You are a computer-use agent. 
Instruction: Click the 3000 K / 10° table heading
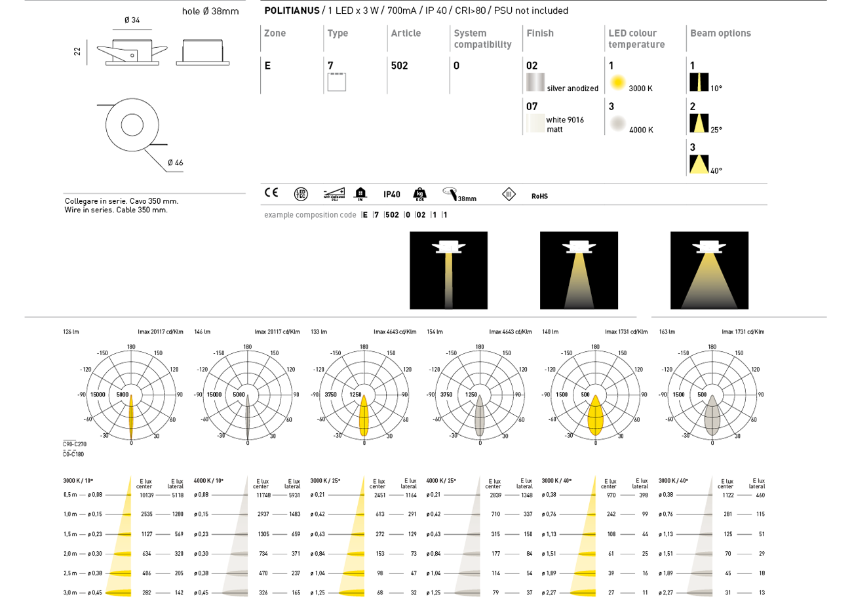[x=78, y=481]
